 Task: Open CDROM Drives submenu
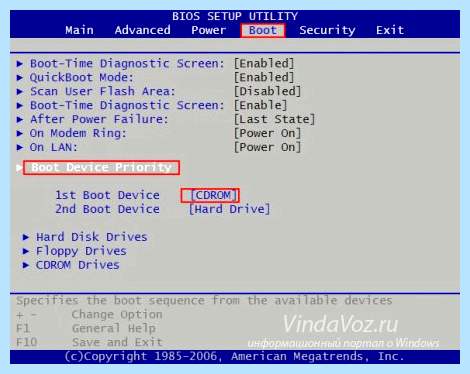pos(78,265)
